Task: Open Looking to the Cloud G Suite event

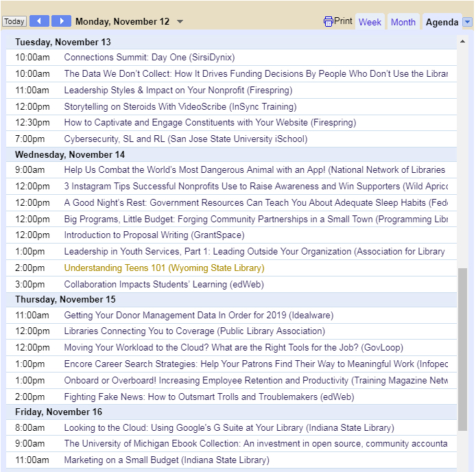Action: pos(229,427)
